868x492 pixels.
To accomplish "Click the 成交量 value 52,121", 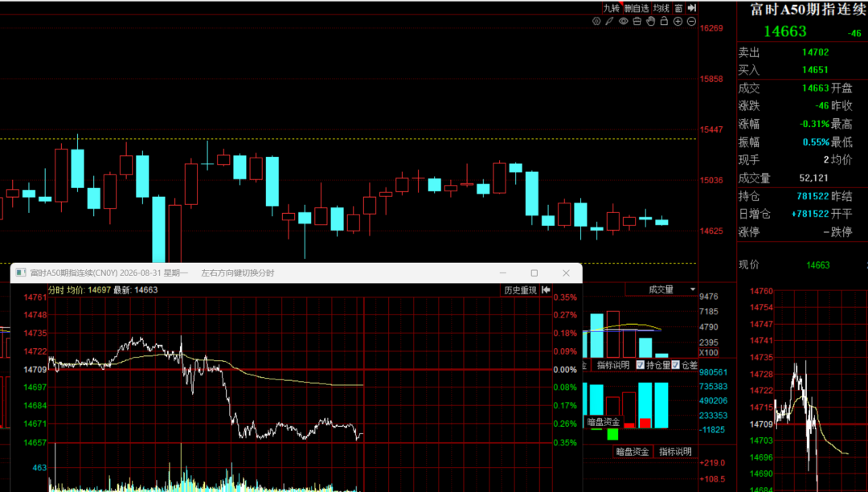I will pyautogui.click(x=813, y=178).
